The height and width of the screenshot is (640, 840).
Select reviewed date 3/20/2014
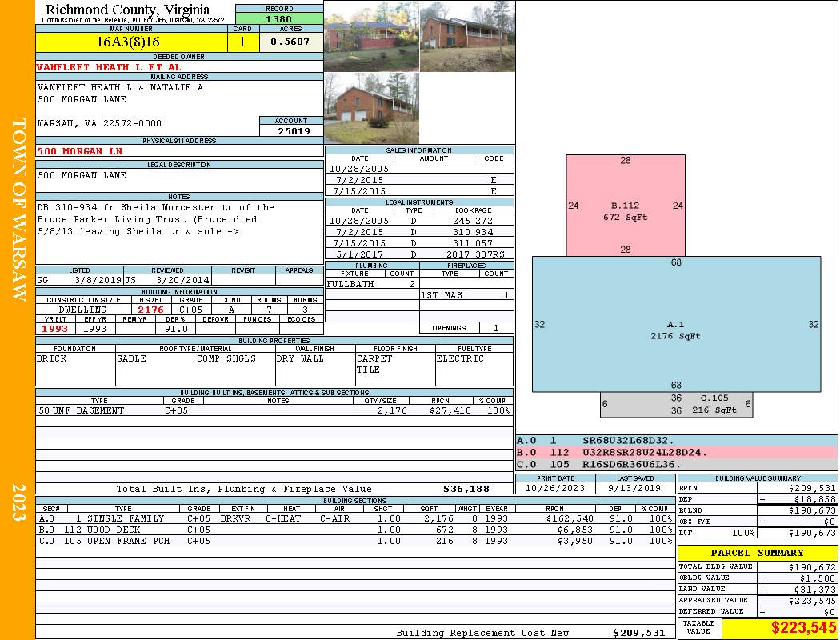coord(182,280)
